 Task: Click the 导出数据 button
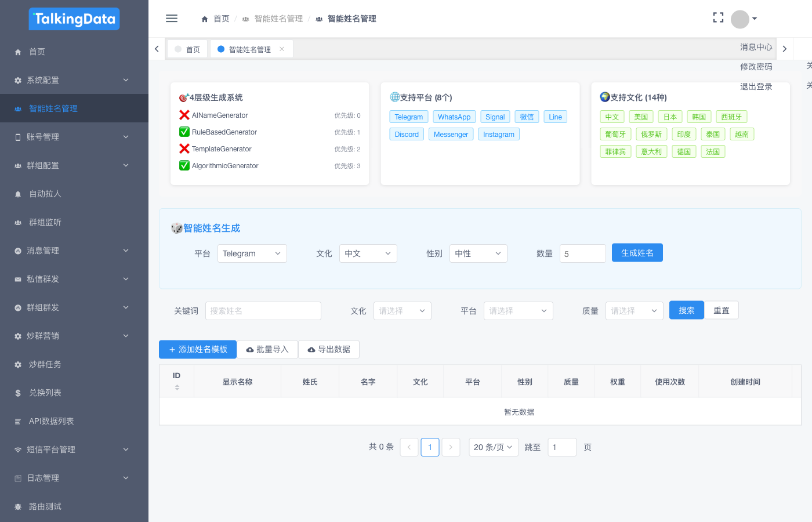(329, 349)
